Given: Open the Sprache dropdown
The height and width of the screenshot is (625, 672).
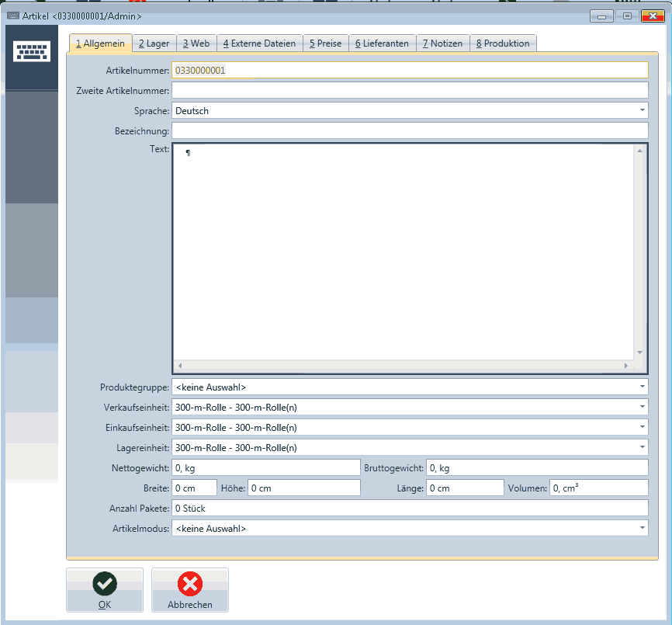Looking at the screenshot, I should (643, 110).
